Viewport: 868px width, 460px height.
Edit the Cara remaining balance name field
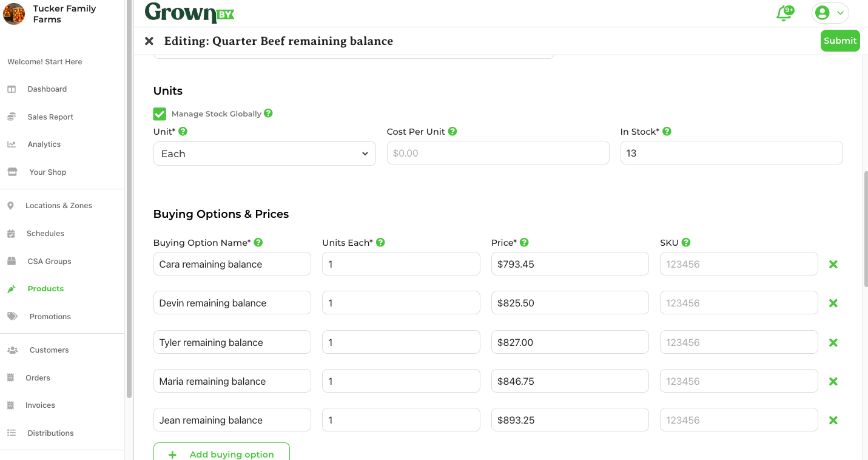(232, 264)
